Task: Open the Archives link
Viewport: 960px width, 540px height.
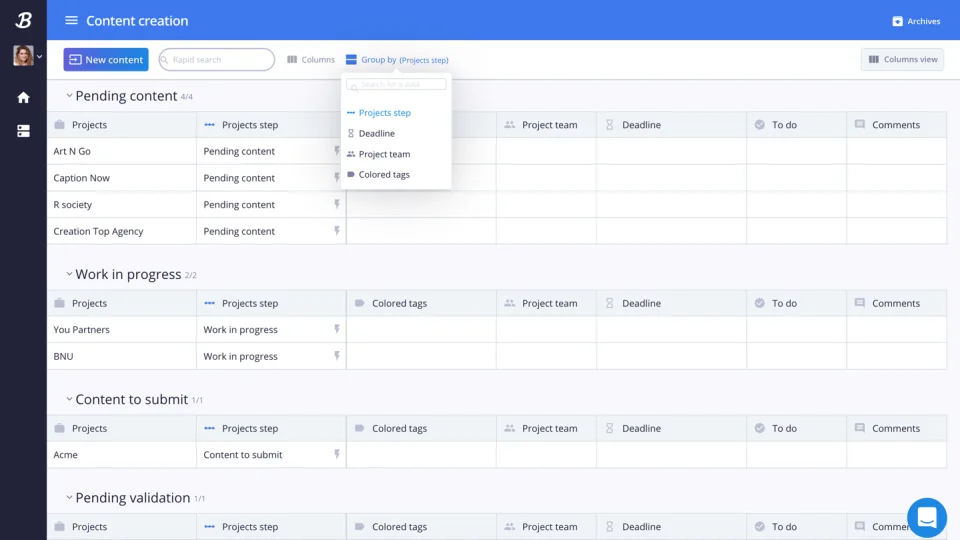Action: pyautogui.click(x=917, y=21)
